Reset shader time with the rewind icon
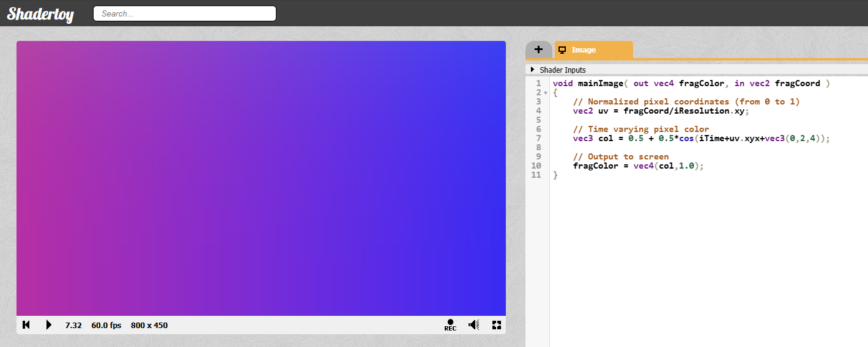Viewport: 868px width, 347px height. (x=26, y=325)
